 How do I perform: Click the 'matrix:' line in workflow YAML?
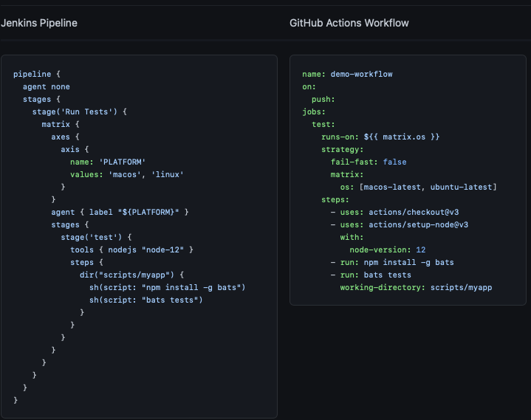tap(347, 174)
